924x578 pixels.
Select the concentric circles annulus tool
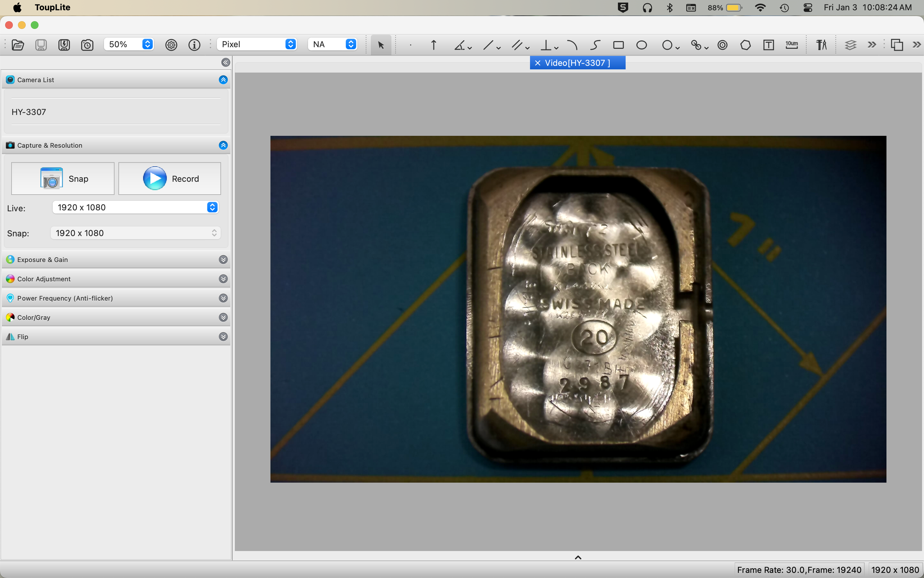[723, 45]
